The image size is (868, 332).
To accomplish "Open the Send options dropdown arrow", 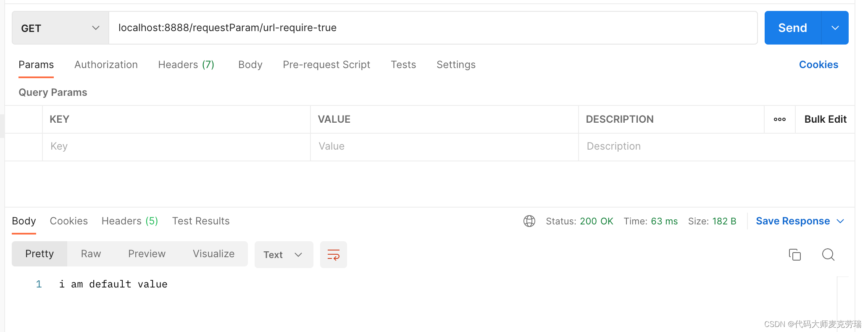I will click(835, 28).
